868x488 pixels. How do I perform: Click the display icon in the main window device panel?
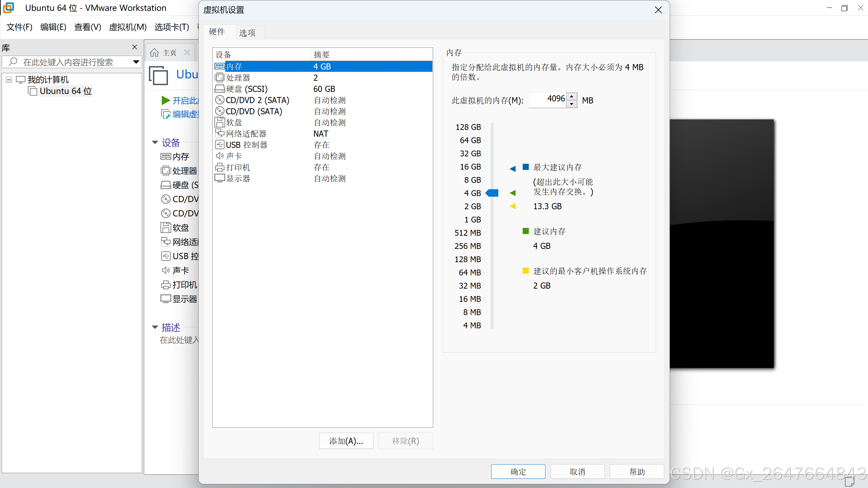click(166, 299)
